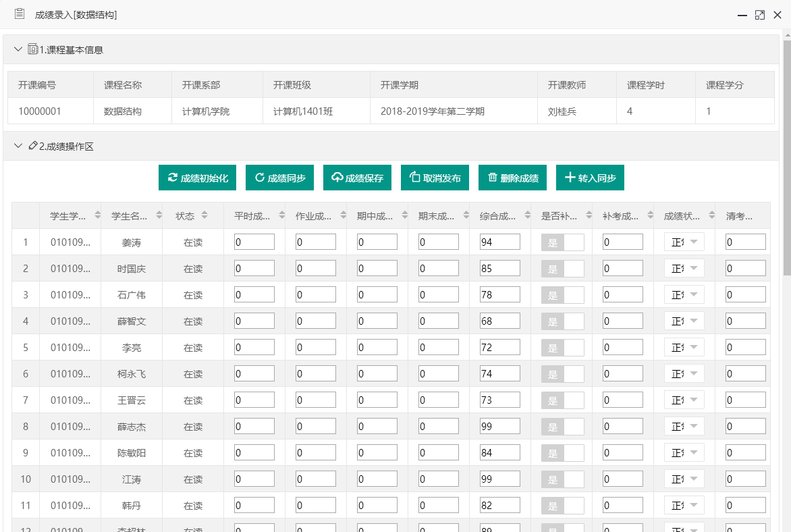Open 成绩状态 dropdown for 姜涛
791x532 pixels.
click(x=684, y=242)
